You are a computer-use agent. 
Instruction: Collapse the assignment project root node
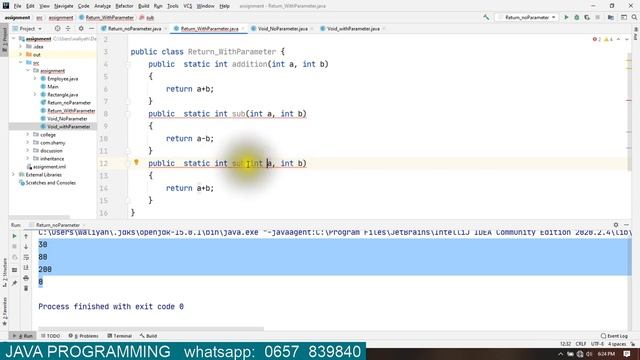pos(13,39)
